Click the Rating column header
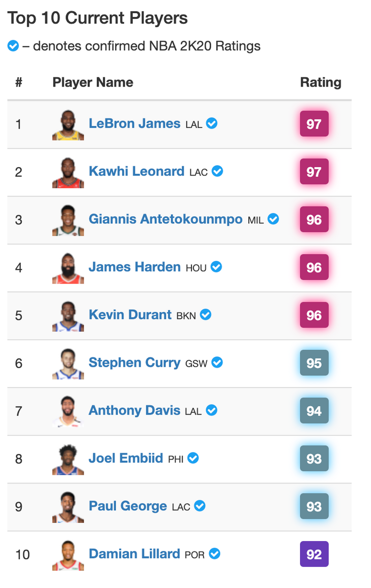The width and height of the screenshot is (371, 588). point(321,83)
